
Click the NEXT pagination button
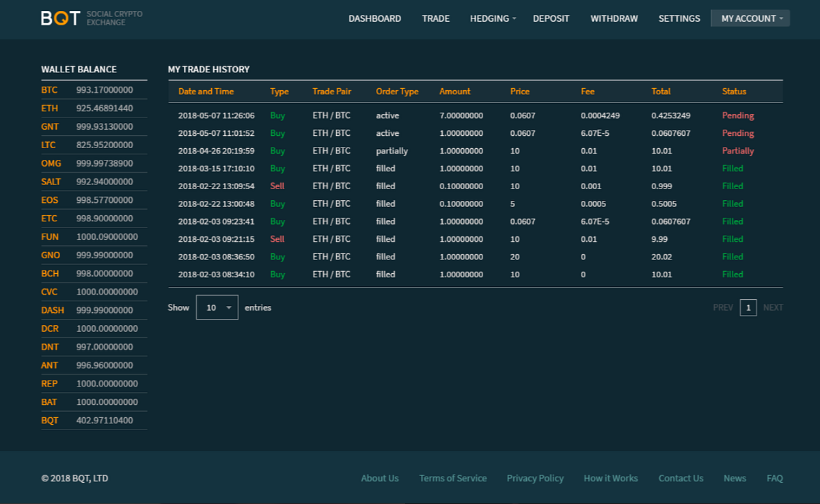pos(773,307)
